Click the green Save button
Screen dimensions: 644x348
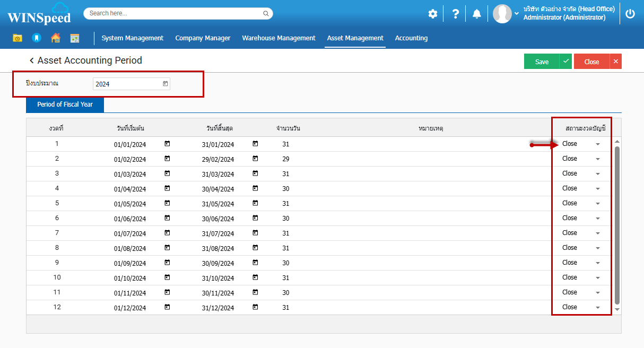(542, 62)
